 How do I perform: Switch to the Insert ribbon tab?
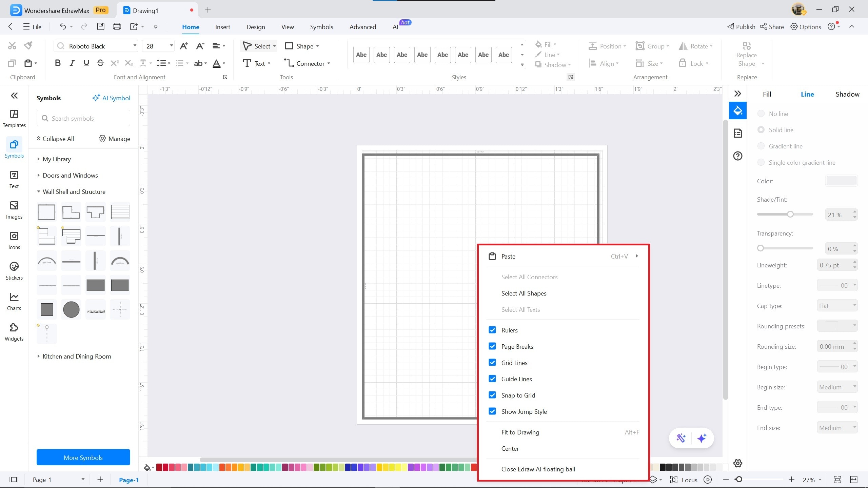point(222,27)
